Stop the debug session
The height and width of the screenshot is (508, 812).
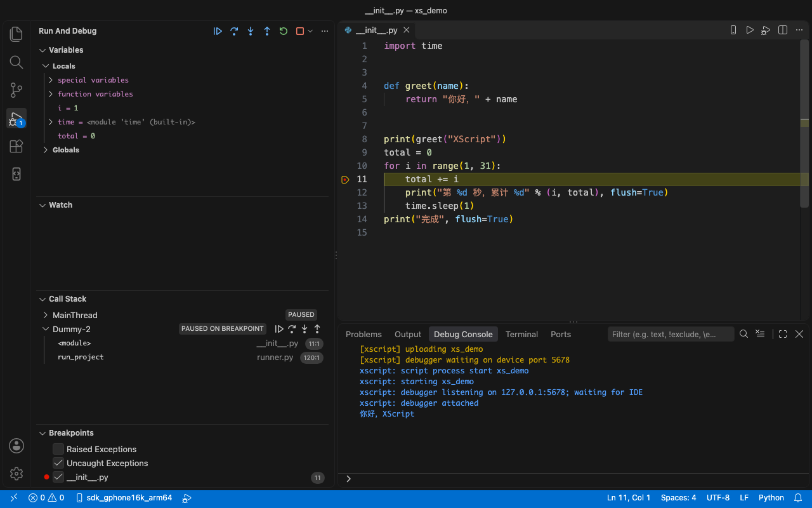(300, 31)
